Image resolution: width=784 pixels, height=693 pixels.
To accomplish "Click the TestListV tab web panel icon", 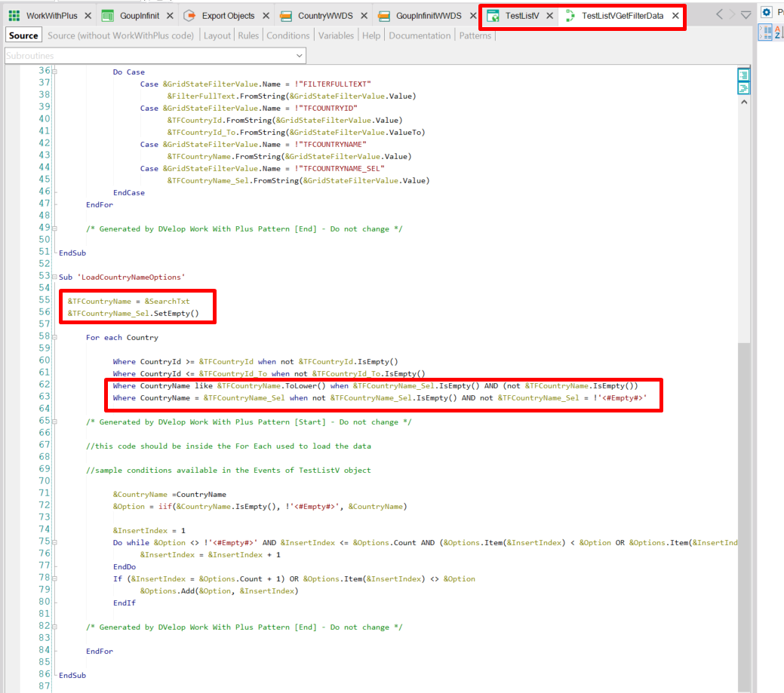I will tap(493, 16).
